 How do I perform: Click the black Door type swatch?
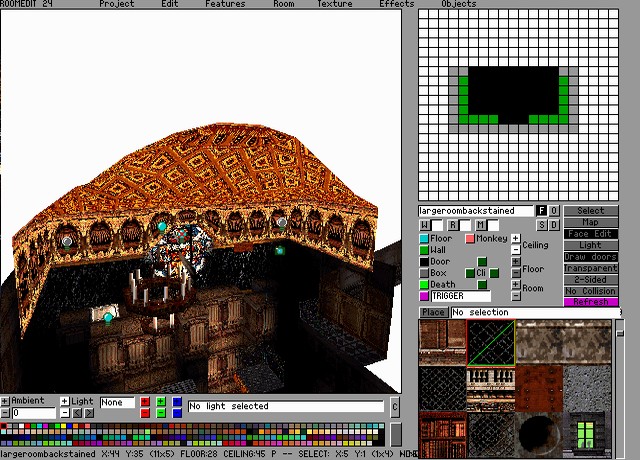point(423,262)
